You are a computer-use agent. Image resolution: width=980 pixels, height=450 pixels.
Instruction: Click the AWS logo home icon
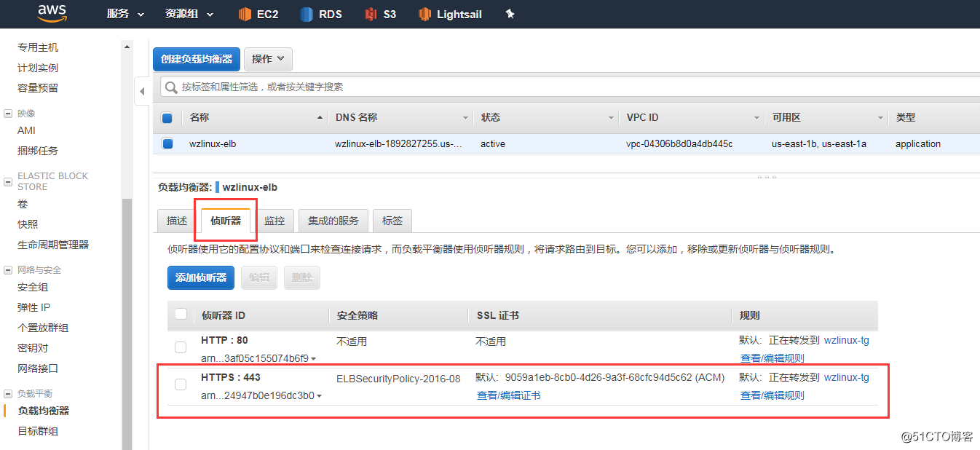(52, 14)
